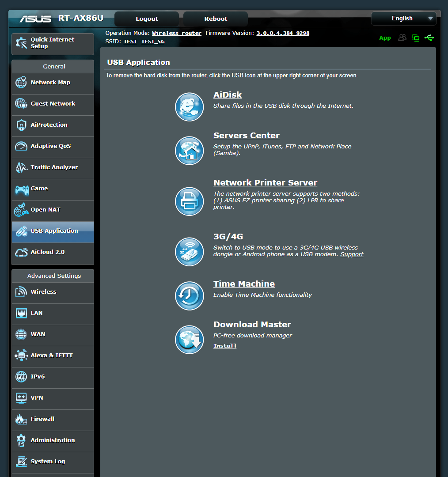Click the Alexa & IFTTT icon
The height and width of the screenshot is (477, 448).
click(21, 355)
